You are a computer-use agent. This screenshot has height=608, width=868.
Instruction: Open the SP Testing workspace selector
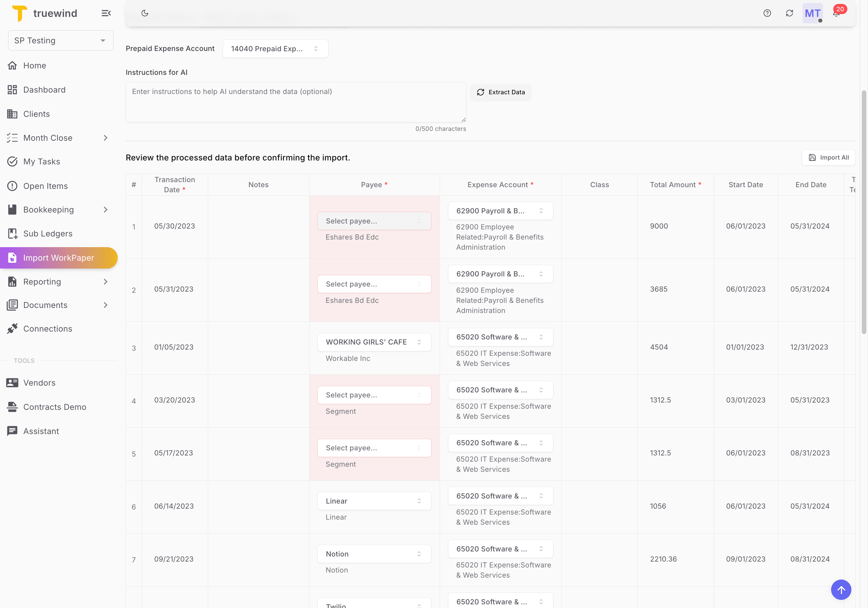pos(60,41)
